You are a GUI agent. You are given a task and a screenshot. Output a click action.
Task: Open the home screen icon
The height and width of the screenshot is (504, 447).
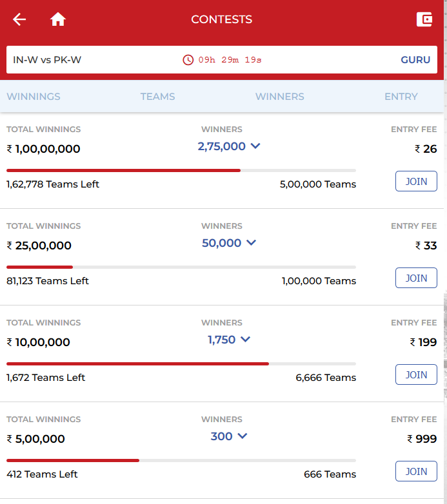click(x=58, y=19)
